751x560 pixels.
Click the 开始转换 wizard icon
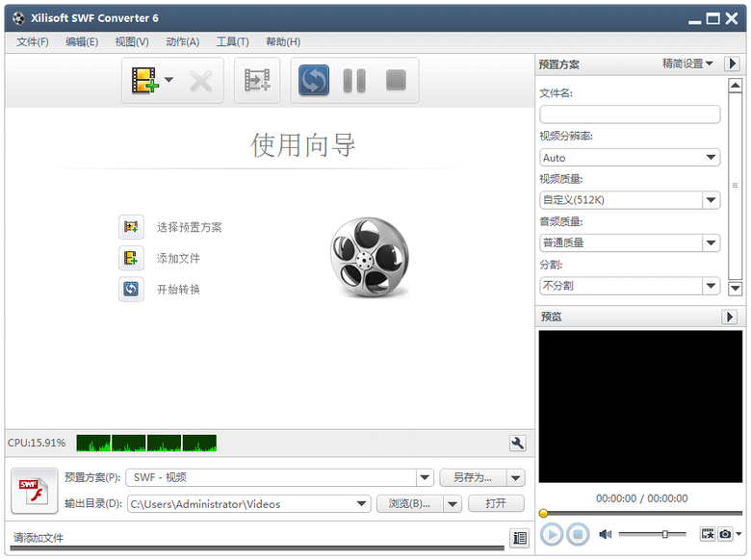click(x=131, y=289)
